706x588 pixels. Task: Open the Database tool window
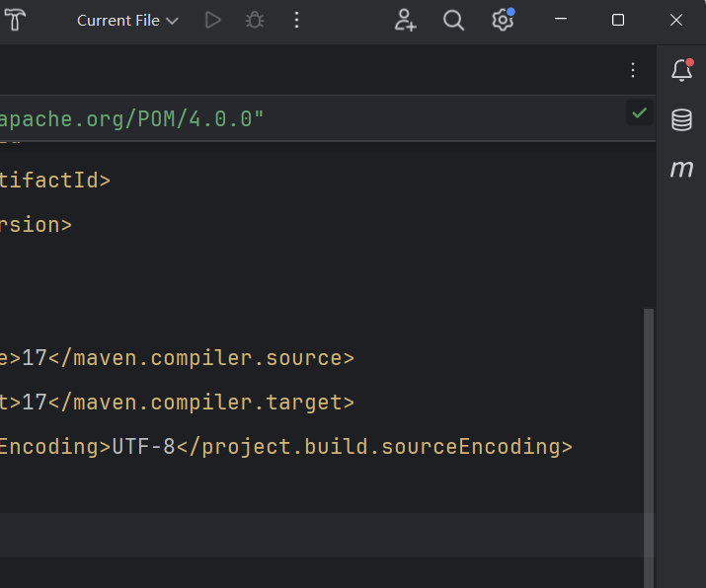pyautogui.click(x=681, y=119)
